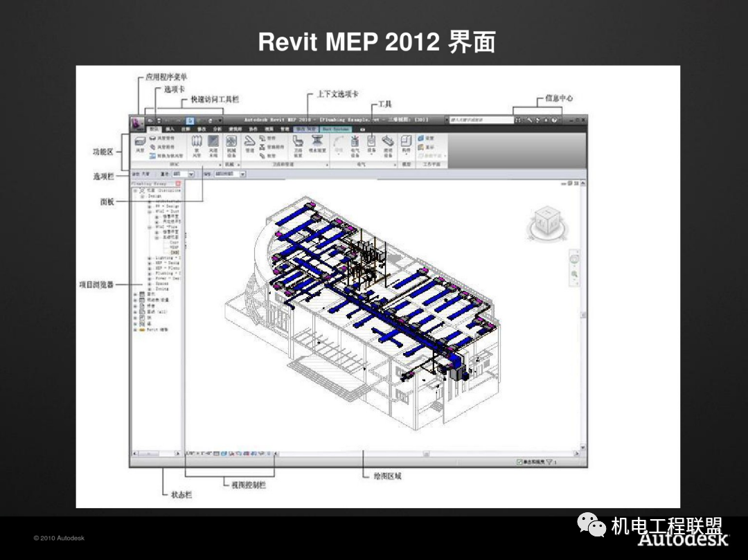The width and height of the screenshot is (748, 560).
Task: Switch to the Duct Systems contextual tab
Action: 336,129
